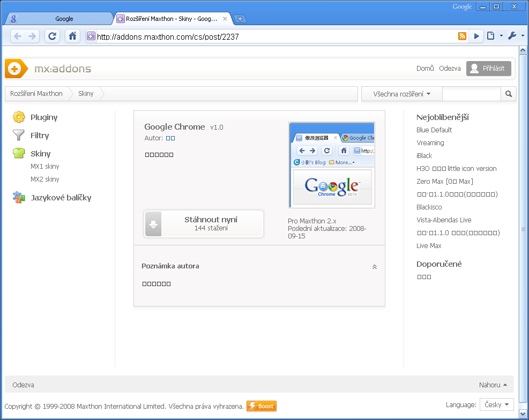
Task: Select the Pluginy category icon
Action: (x=19, y=117)
